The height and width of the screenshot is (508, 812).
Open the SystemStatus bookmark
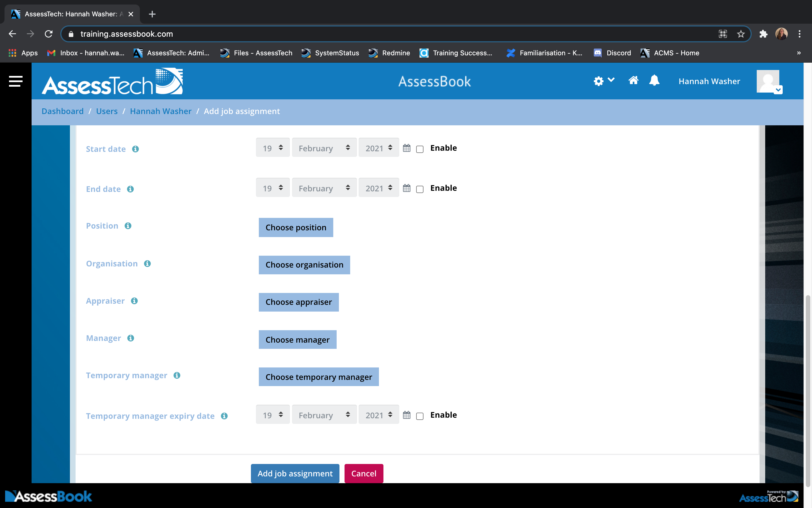click(x=330, y=53)
